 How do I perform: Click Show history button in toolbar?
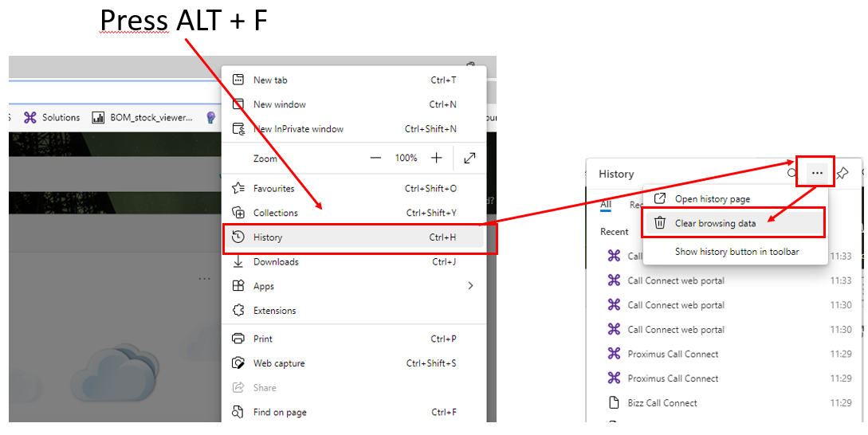click(736, 252)
